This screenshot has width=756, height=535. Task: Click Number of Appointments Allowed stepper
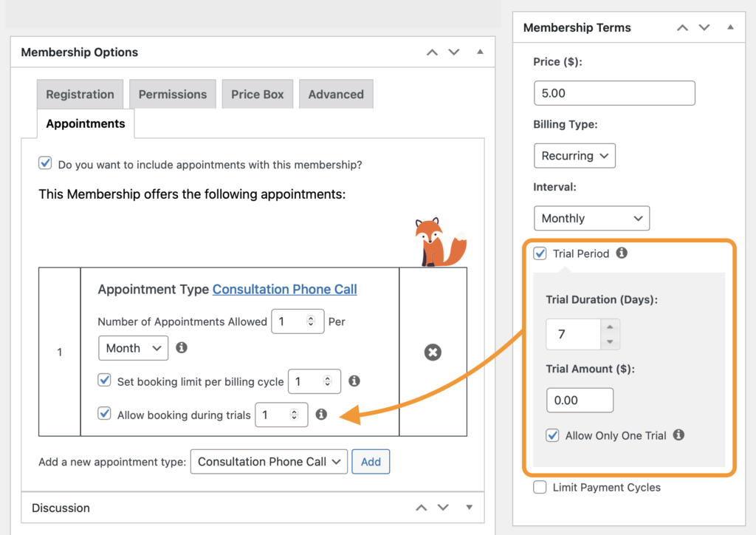[x=311, y=321]
